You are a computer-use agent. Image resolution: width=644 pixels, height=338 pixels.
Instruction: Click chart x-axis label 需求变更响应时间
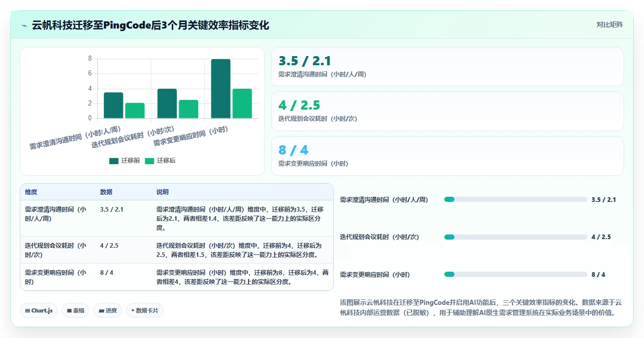(191, 137)
